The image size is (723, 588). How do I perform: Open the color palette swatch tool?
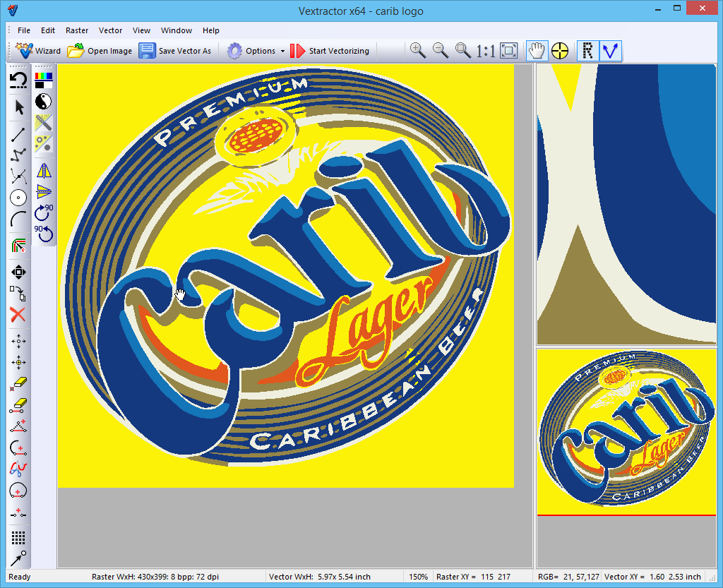point(44,80)
